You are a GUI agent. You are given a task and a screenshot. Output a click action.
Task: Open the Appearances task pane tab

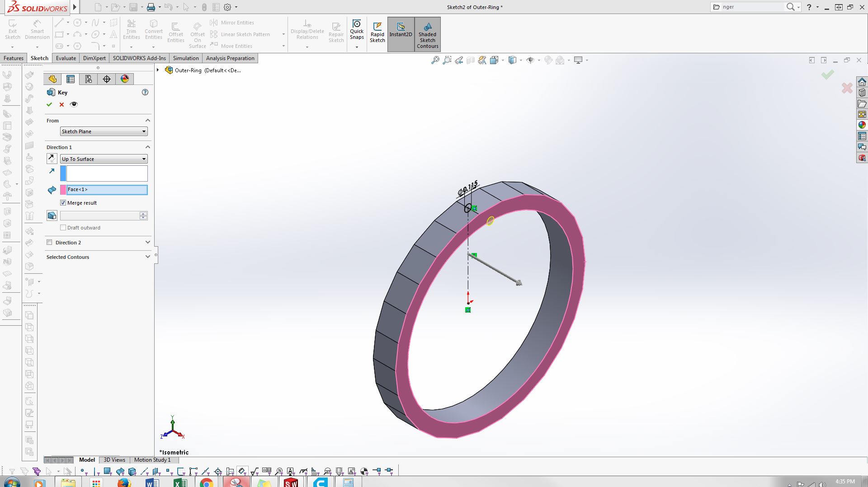[862, 125]
